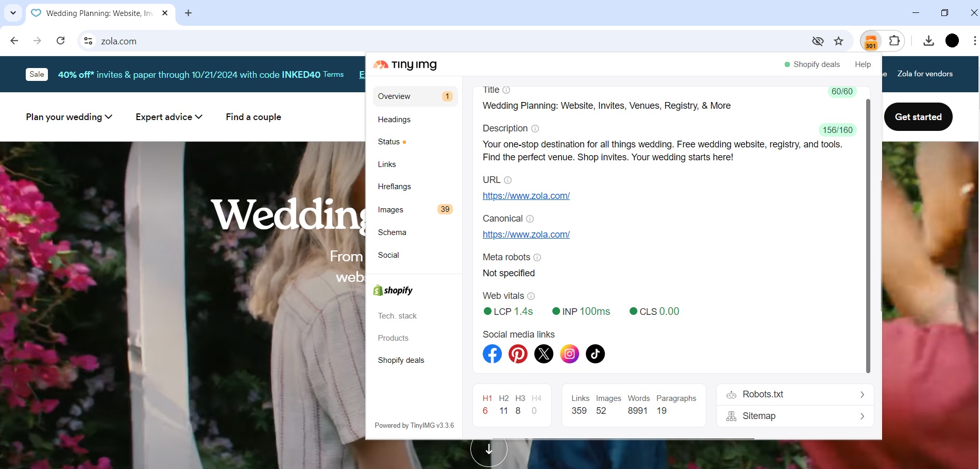This screenshot has height=469, width=980.
Task: Expand the Plan your wedding dropdown
Action: click(x=69, y=117)
